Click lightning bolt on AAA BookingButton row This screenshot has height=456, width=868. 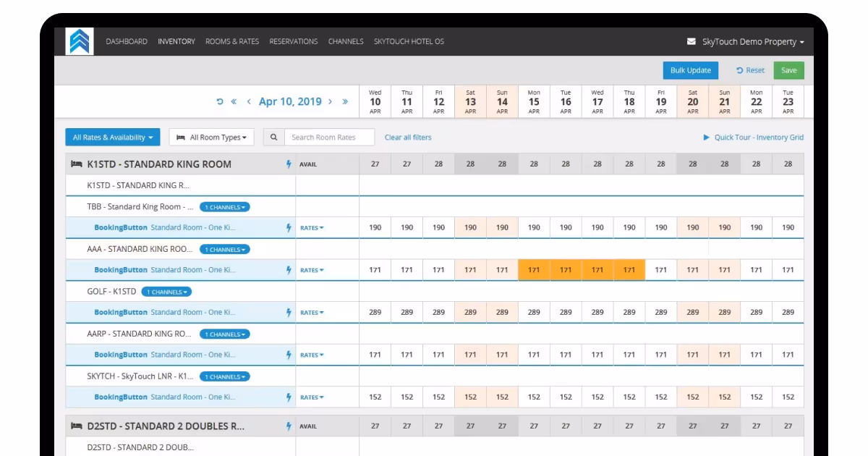click(289, 270)
